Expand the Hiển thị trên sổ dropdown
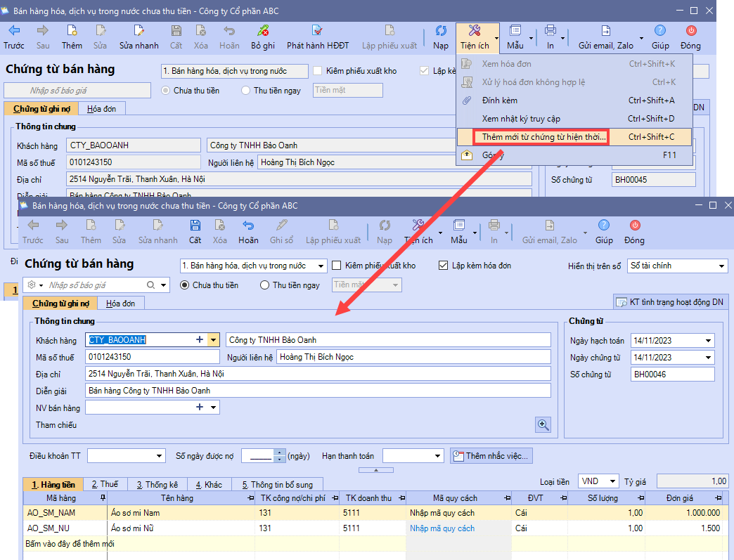Viewport: 734px width, 560px height. 721,266
